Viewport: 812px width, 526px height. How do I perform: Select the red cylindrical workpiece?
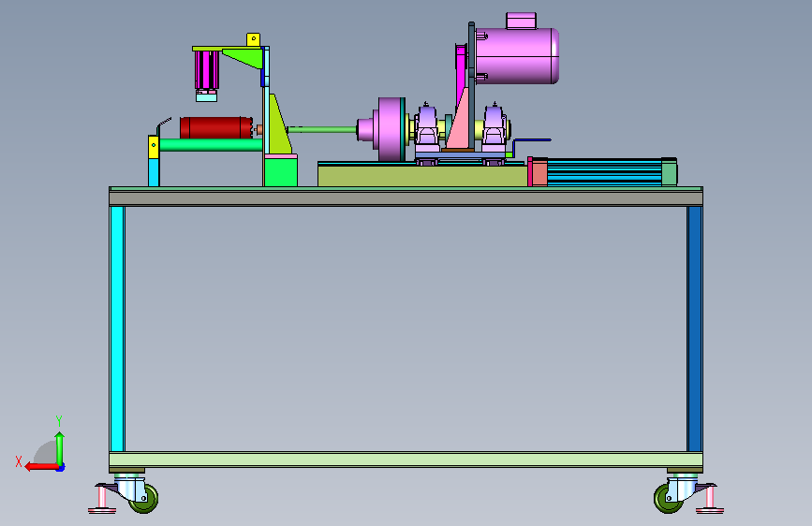pyautogui.click(x=216, y=128)
